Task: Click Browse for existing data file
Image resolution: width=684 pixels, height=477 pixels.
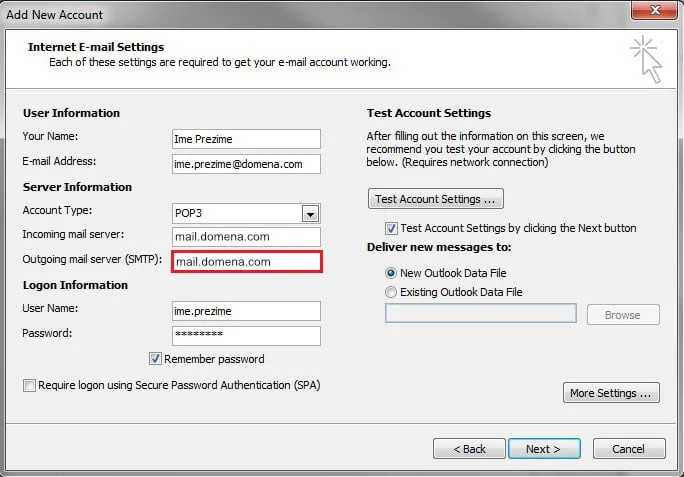Action: click(621, 315)
